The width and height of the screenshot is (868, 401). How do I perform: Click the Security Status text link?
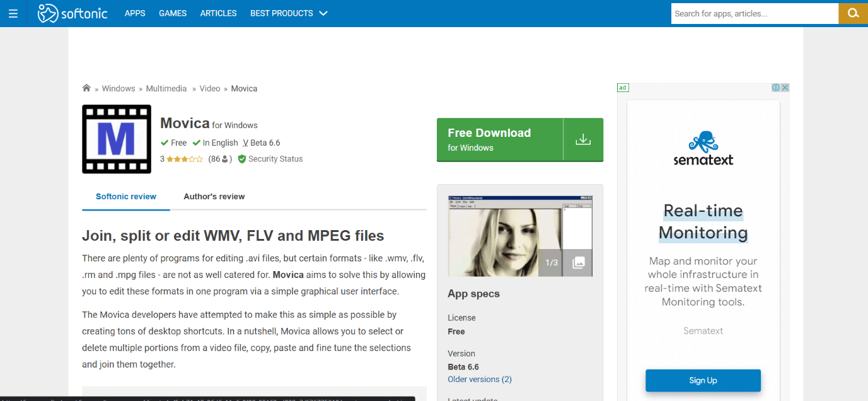coord(275,159)
